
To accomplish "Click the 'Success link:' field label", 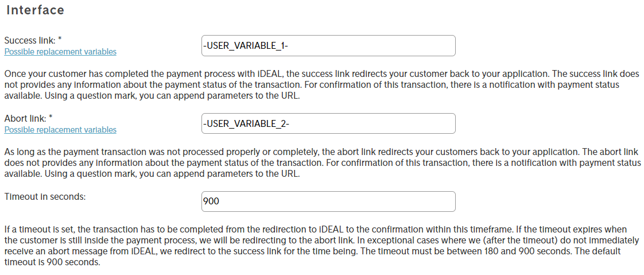I will click(x=29, y=41).
